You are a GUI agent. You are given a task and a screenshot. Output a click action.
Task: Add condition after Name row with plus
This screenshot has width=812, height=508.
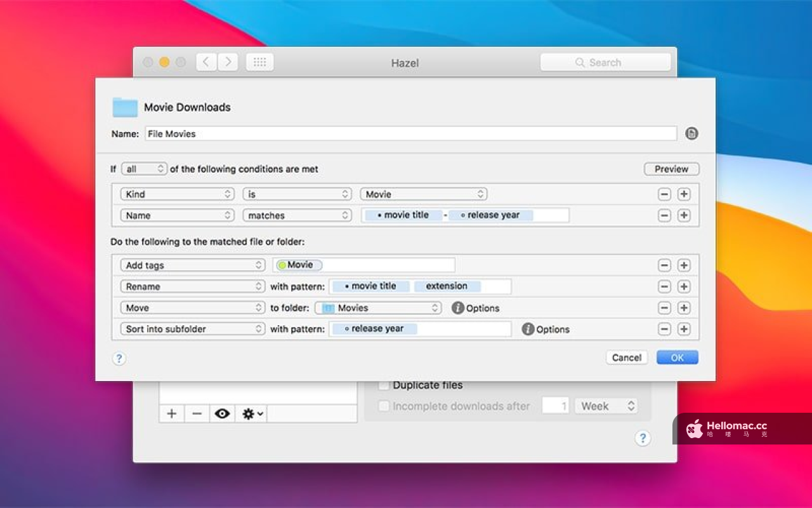click(684, 215)
